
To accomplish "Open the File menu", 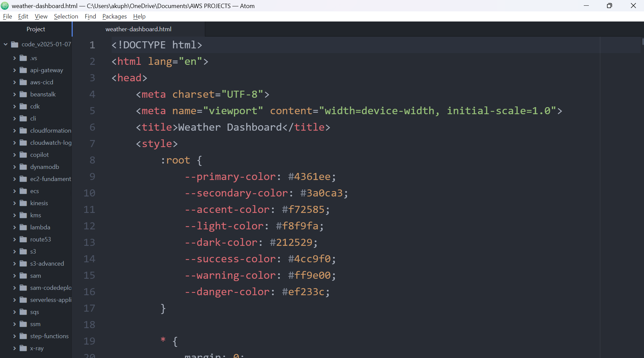I will click(7, 16).
